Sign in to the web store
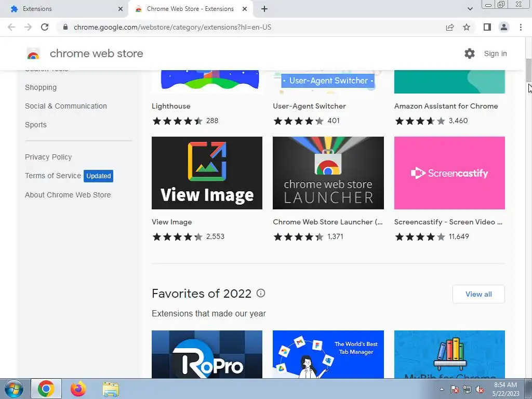 (495, 54)
